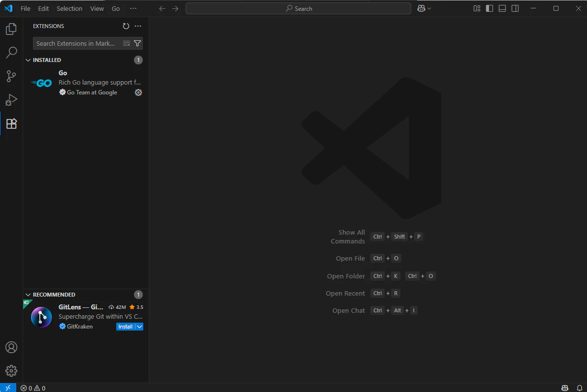The image size is (587, 392).
Task: Click the GitLens 3.5 star rating
Action: pos(136,307)
